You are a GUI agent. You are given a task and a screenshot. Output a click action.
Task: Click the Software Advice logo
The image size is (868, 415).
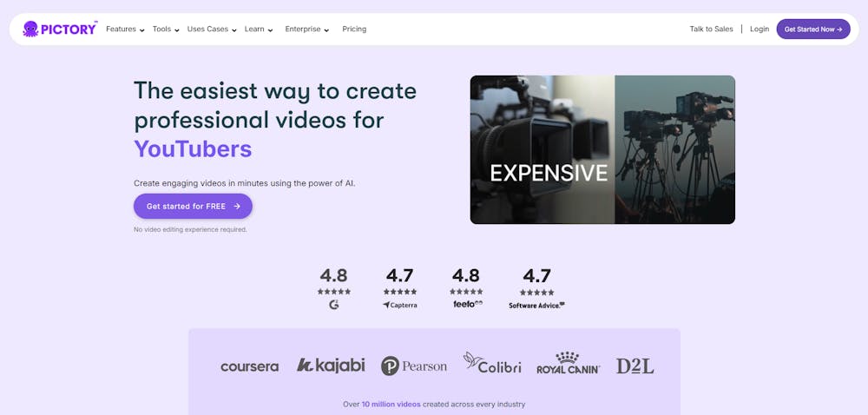pyautogui.click(x=536, y=305)
